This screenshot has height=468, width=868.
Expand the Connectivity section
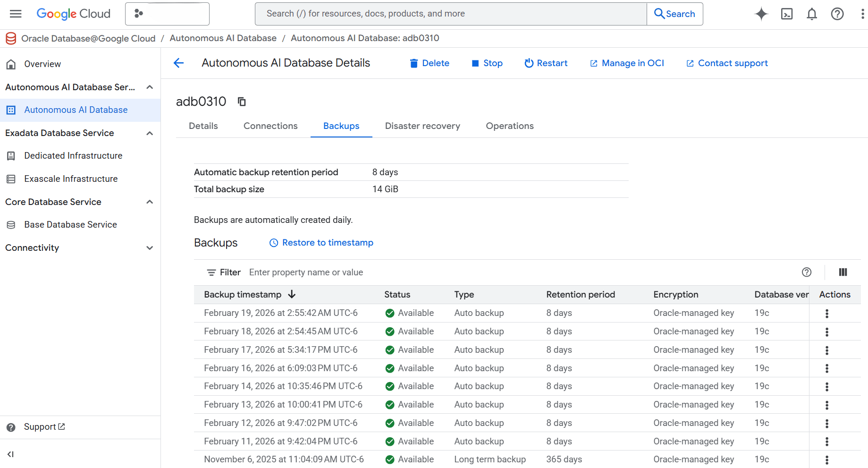(x=149, y=247)
